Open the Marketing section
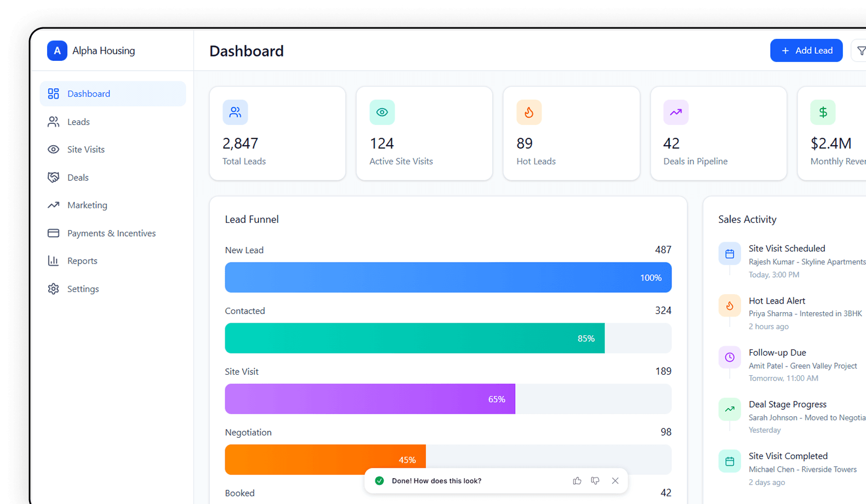 [x=113, y=205]
